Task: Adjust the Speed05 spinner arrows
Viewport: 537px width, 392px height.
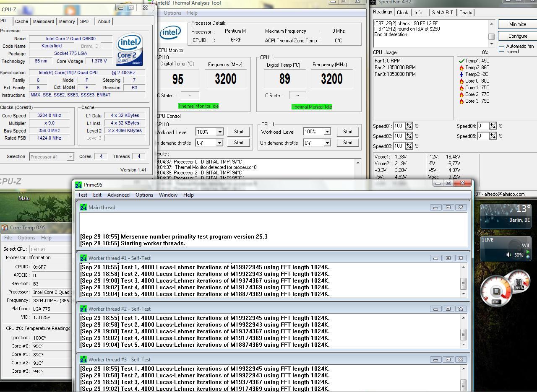Action: coord(493,136)
